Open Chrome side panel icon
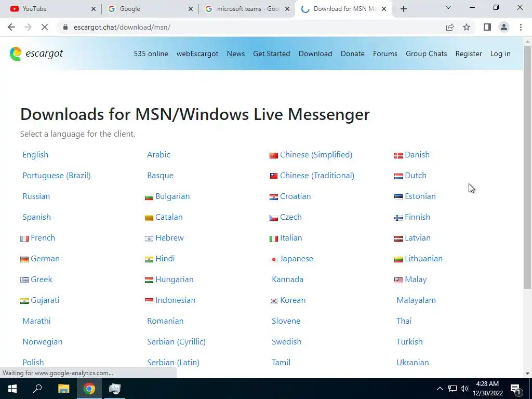Viewport: 532px width, 399px height. point(487,27)
